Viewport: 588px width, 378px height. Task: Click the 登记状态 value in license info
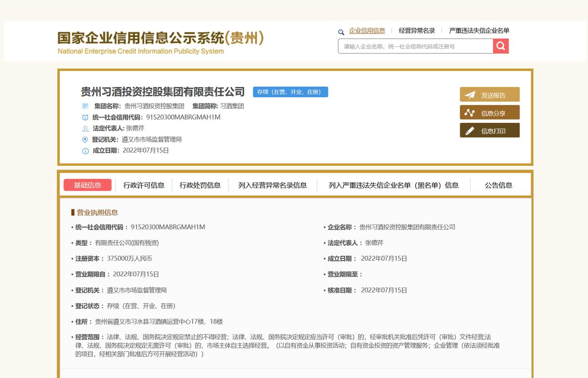click(x=141, y=306)
